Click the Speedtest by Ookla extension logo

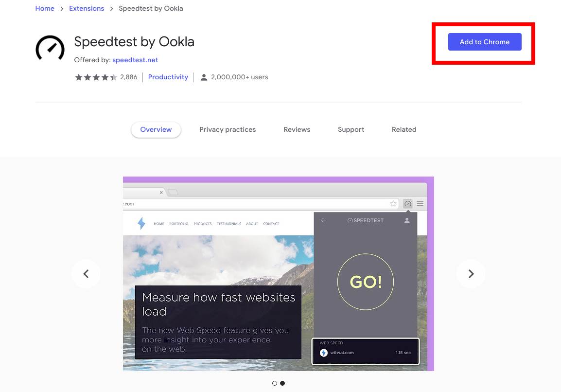[50, 48]
